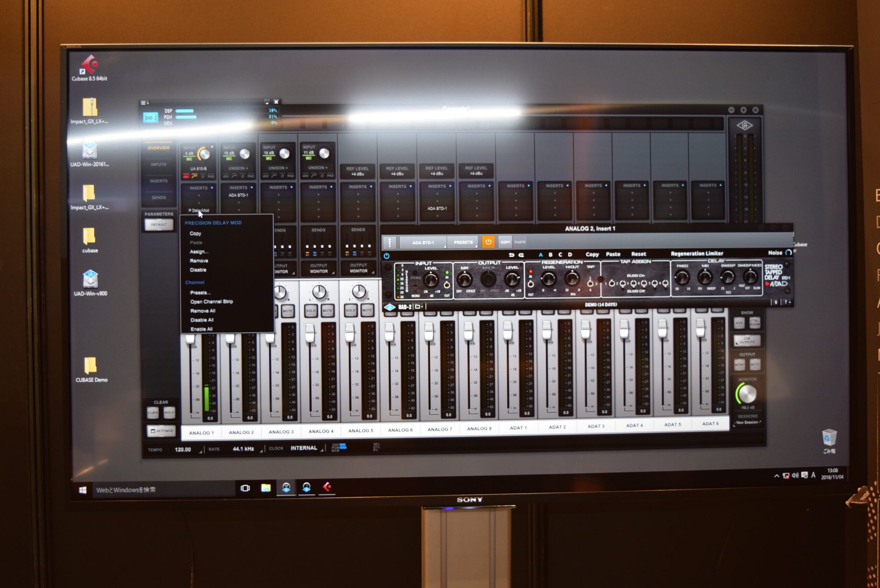
Task: Open the OUTPUT MONITOR dropdown on ANALOG 5
Action: (358, 268)
